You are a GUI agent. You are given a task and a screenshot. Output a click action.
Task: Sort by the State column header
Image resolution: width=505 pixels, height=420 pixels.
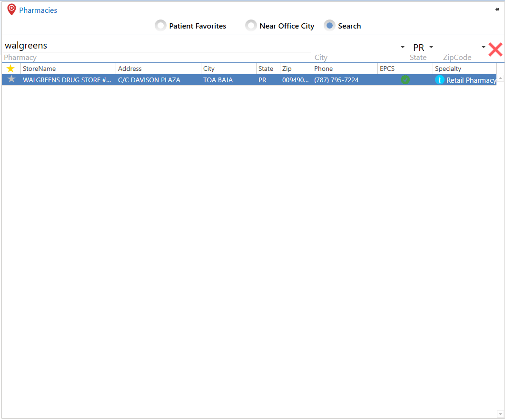click(268, 68)
